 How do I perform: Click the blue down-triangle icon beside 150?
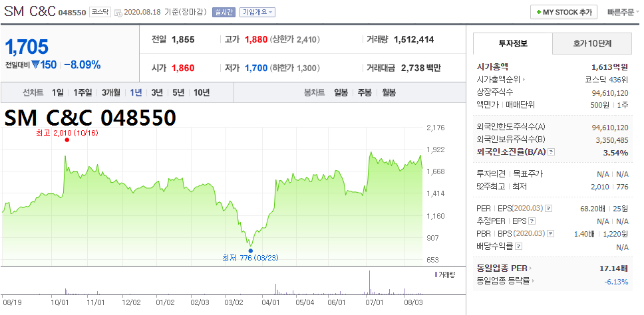click(x=35, y=65)
